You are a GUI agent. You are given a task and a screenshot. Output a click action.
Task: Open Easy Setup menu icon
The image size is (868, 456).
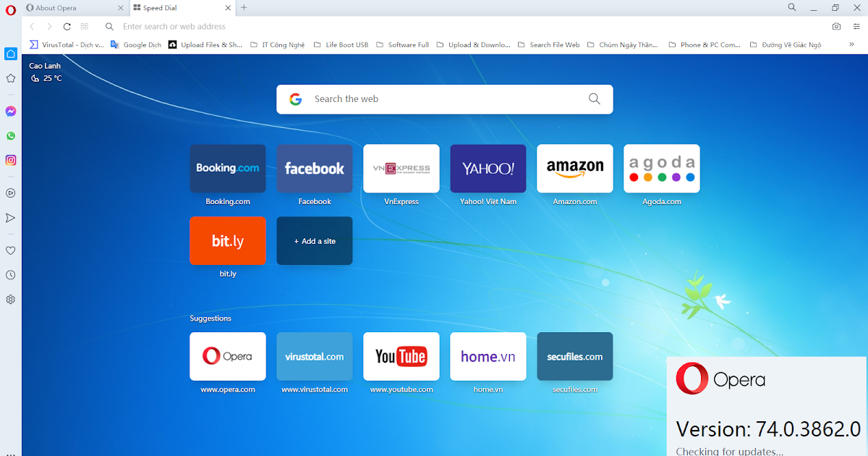pyautogui.click(x=856, y=26)
